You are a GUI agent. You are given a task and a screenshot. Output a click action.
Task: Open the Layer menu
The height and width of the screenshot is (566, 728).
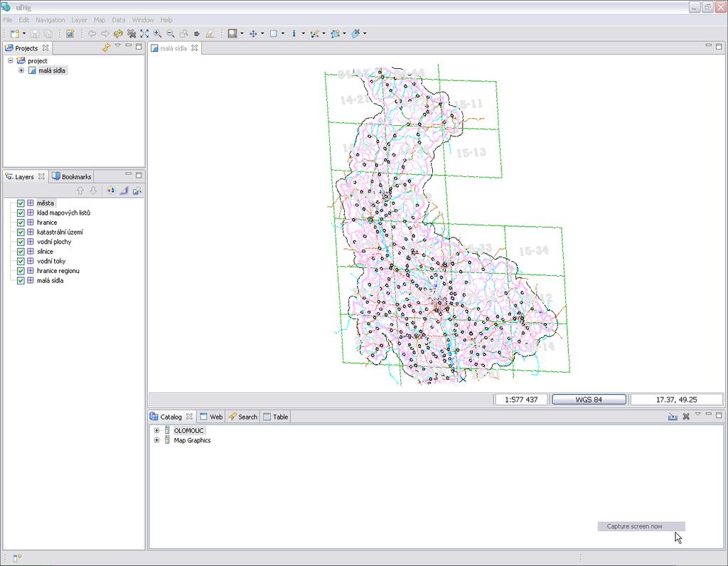coord(79,20)
